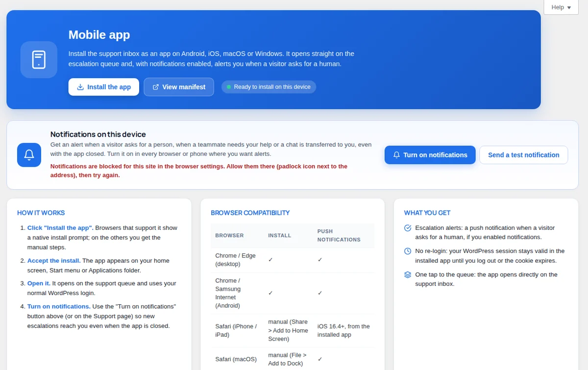Send a test notification

coord(523,155)
